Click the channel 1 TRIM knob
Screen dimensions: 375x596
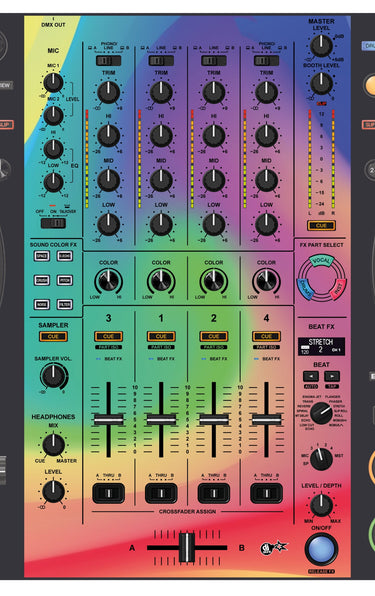coord(161,92)
